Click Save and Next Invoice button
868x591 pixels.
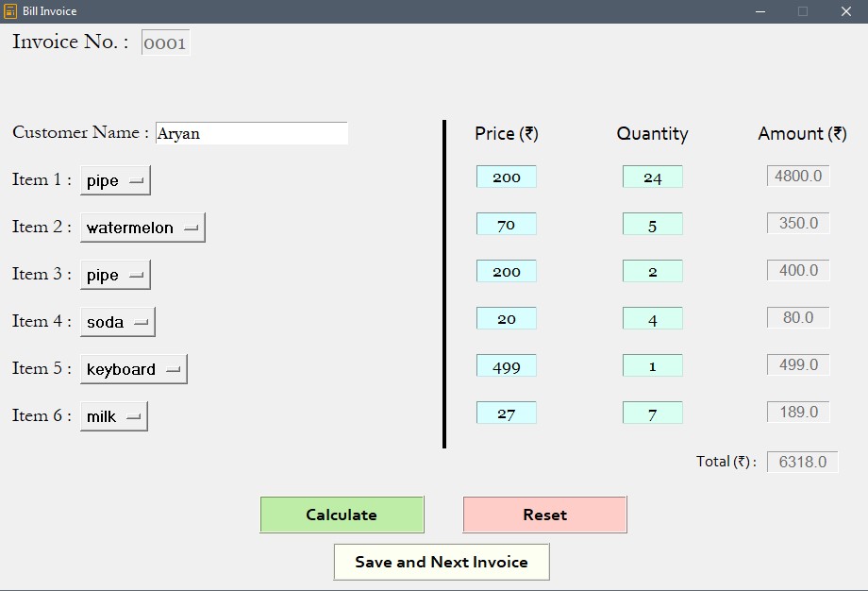pyautogui.click(x=442, y=562)
